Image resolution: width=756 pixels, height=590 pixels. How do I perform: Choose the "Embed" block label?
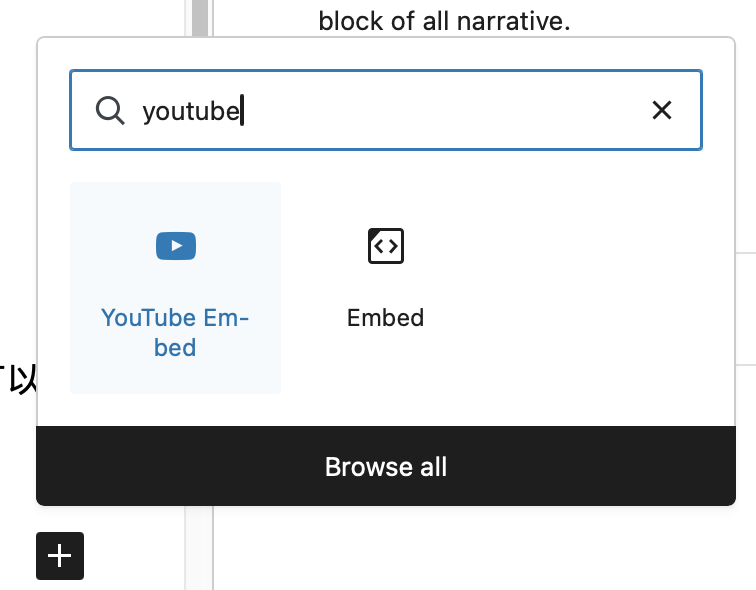386,318
